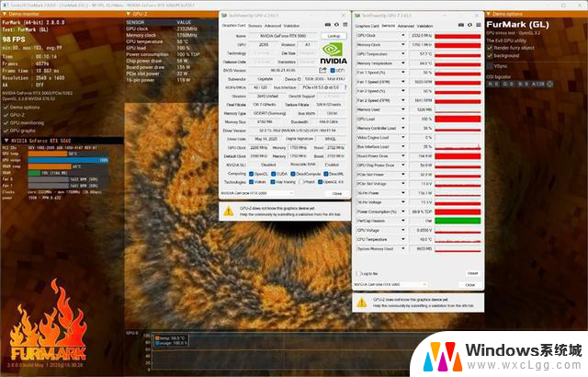Collapse the Demo monitor panel header
The image size is (588, 377).
click(x=5, y=14)
